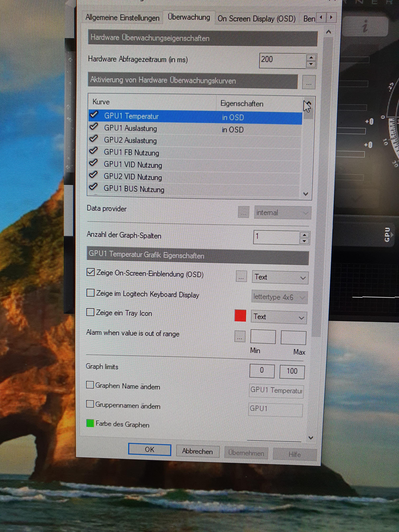Open the Data provider internal dropdown
399x532 pixels.
(x=282, y=213)
